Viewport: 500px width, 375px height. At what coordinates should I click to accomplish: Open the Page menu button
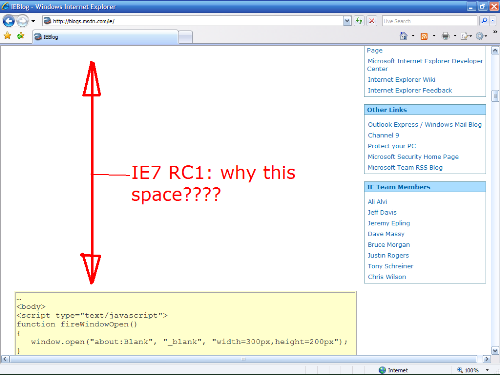(466, 36)
